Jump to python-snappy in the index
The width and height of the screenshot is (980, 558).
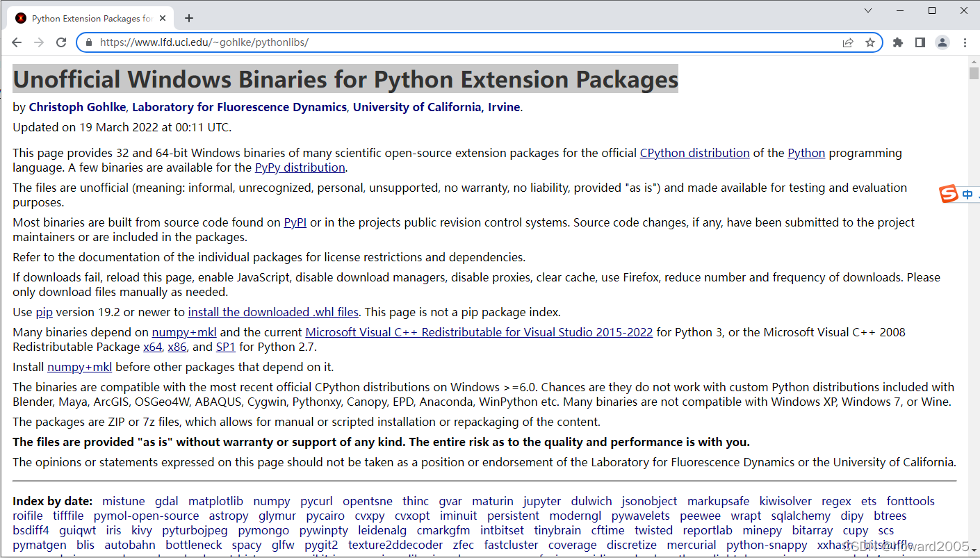767,545
